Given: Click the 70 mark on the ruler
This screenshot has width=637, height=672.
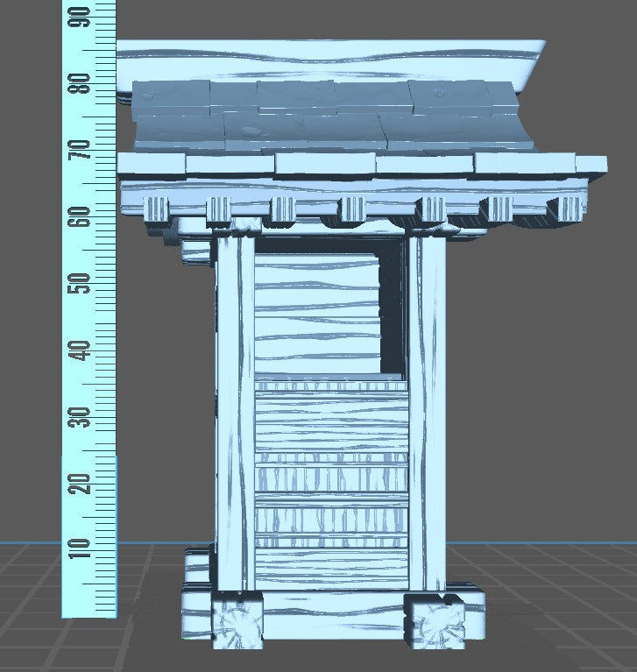Looking at the screenshot, I should [84, 150].
